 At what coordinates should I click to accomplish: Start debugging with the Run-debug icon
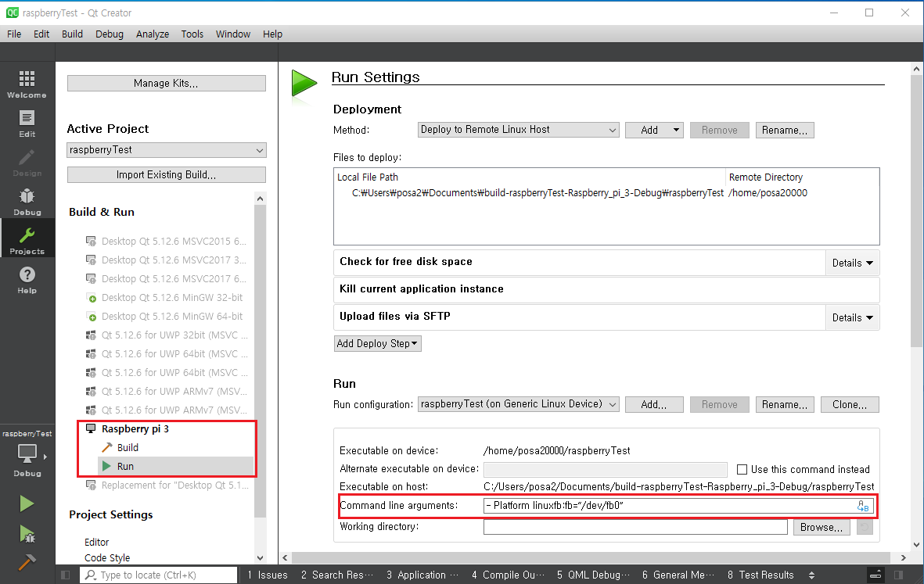point(27,534)
